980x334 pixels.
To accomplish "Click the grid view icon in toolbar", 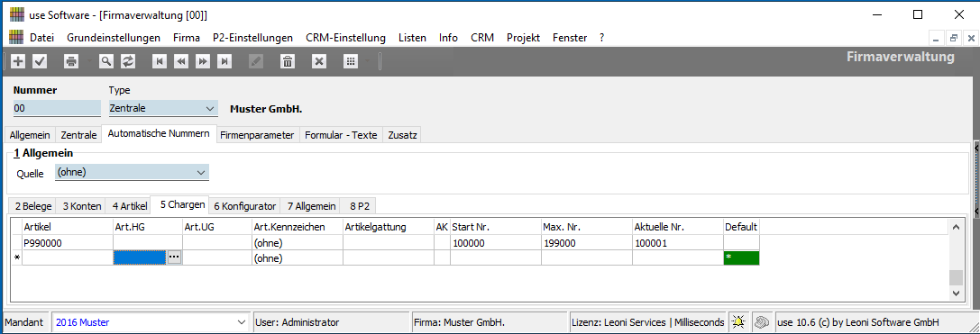I will tap(351, 61).
